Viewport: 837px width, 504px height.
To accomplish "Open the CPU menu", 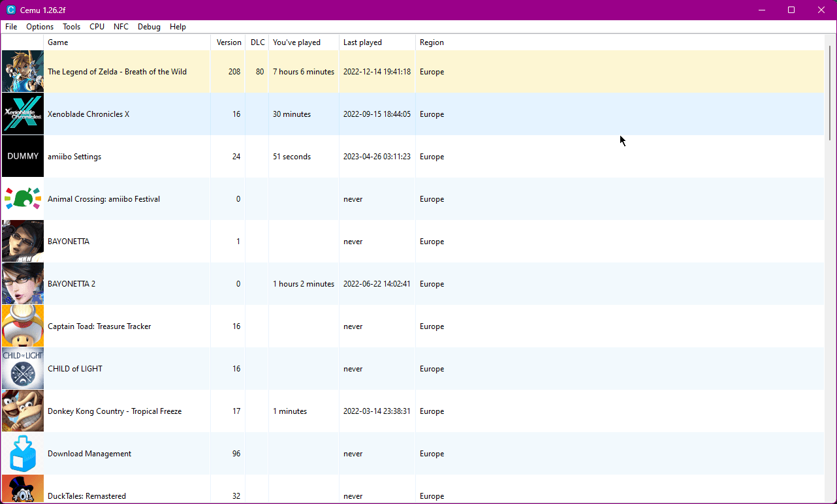I will pyautogui.click(x=97, y=27).
